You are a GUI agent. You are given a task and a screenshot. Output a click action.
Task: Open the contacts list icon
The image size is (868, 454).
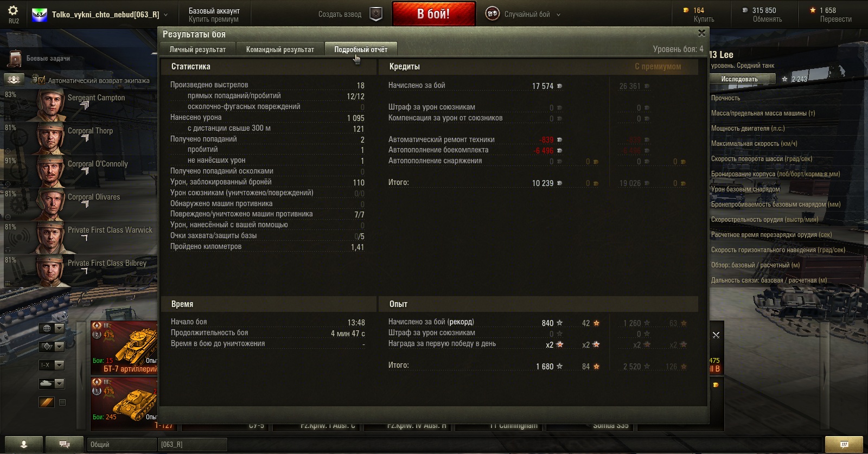coord(23,444)
